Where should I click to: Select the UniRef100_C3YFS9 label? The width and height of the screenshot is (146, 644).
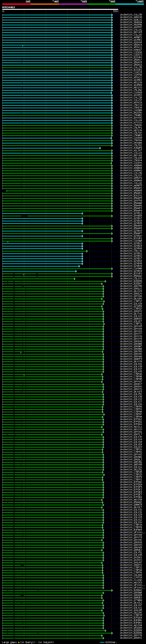pos(131,578)
